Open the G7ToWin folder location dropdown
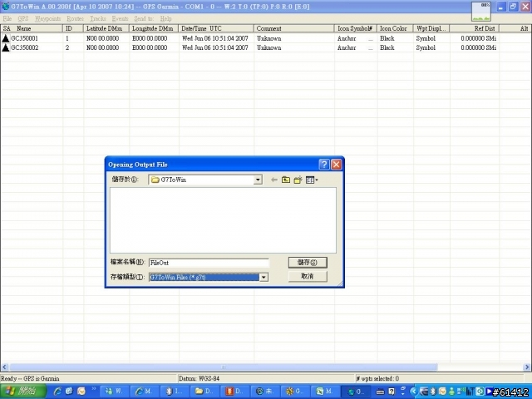 click(258, 180)
